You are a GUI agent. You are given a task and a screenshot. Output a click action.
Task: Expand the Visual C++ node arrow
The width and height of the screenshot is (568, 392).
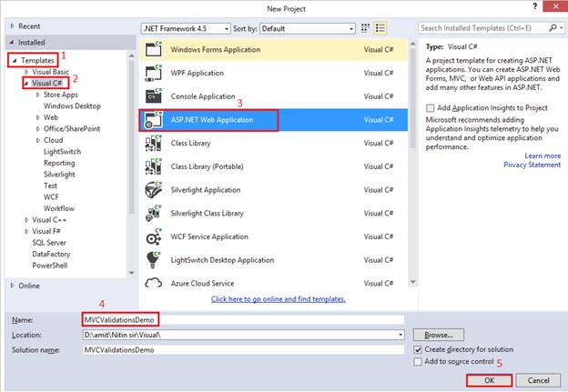point(26,220)
